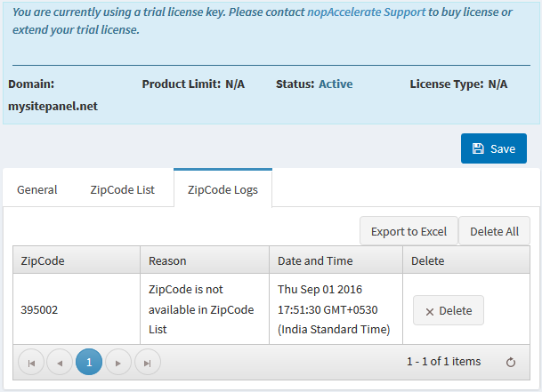Viewport: 542px width, 392px height.
Task: Select the 395002 zip code cell
Action: pos(40,310)
